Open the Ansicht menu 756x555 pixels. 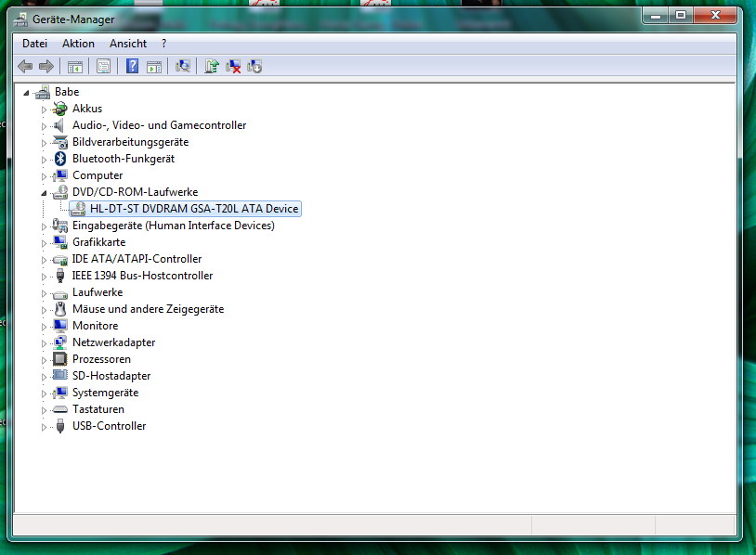click(x=128, y=44)
